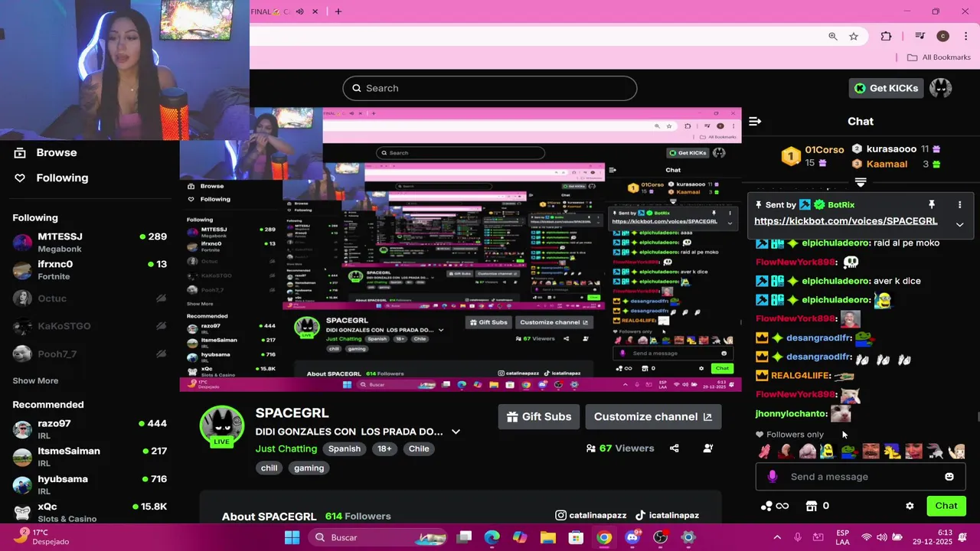Open Browse in the sidebar
The image size is (980, 551).
[46, 152]
